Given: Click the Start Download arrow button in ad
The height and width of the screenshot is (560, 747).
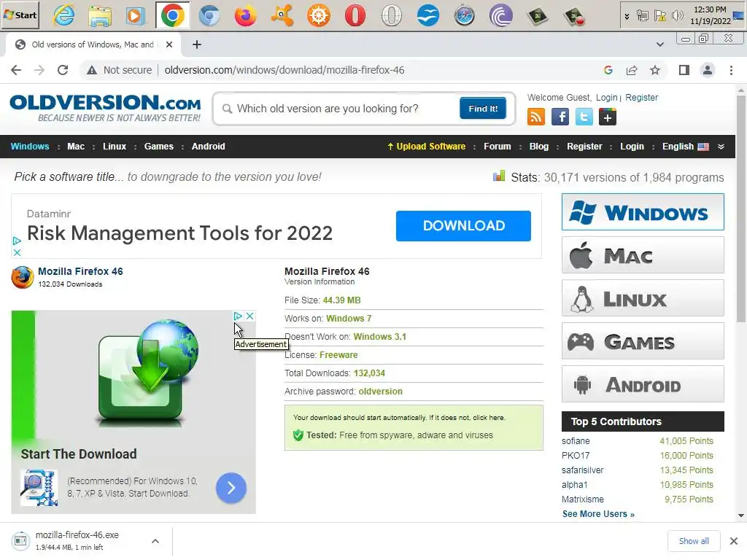Looking at the screenshot, I should [231, 488].
